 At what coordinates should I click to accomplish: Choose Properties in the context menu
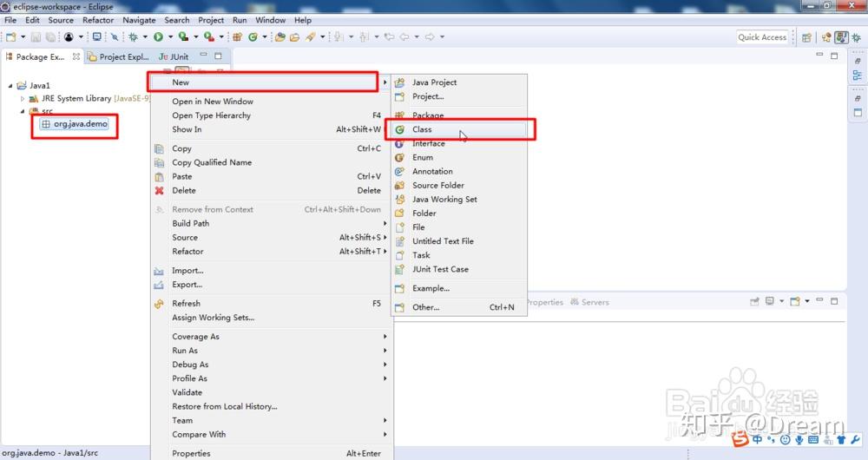tap(271, 453)
